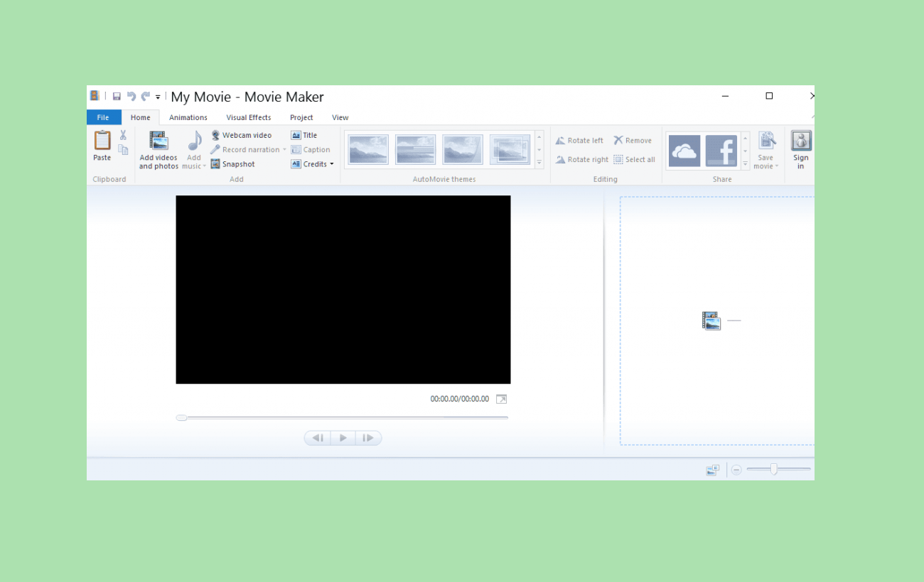This screenshot has height=582, width=924.
Task: Change thumbnail size icon in status bar
Action: [x=713, y=470]
